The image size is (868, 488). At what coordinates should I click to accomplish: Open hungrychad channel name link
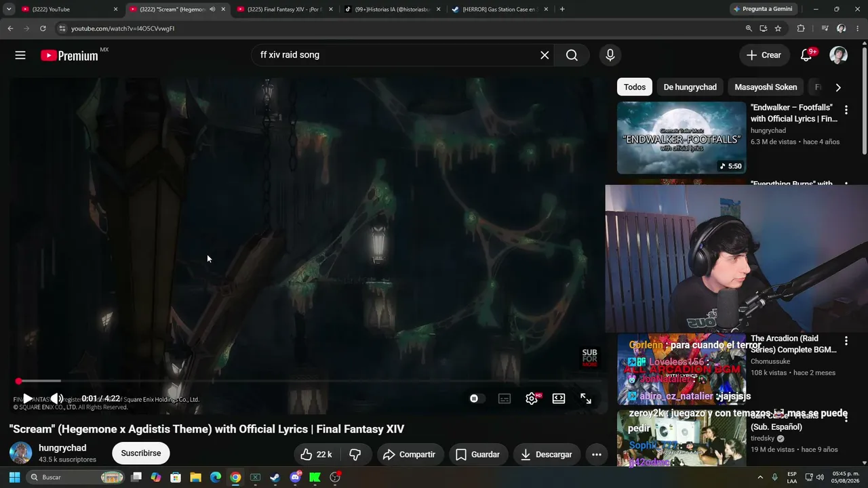(x=62, y=448)
